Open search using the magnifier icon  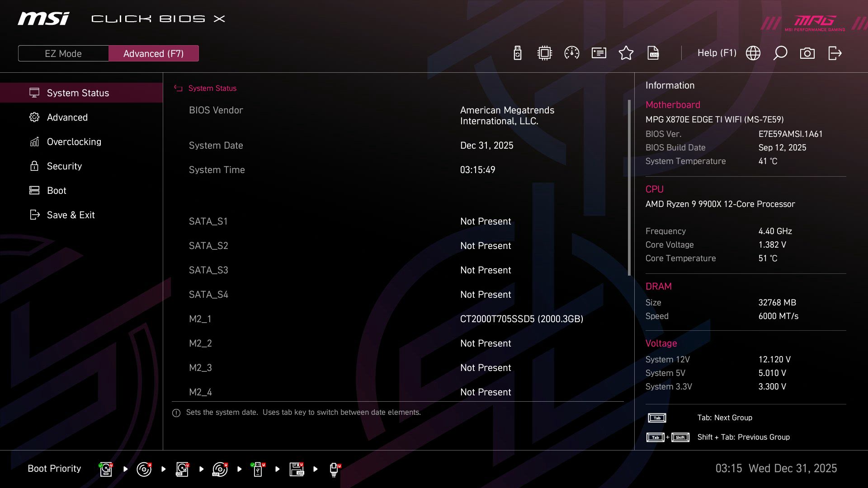pyautogui.click(x=780, y=53)
